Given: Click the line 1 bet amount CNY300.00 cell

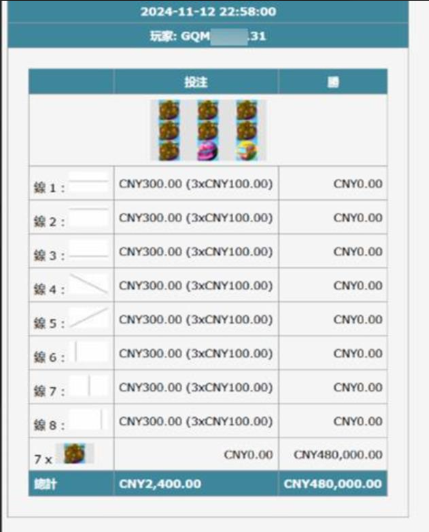Looking at the screenshot, I should pyautogui.click(x=196, y=184).
